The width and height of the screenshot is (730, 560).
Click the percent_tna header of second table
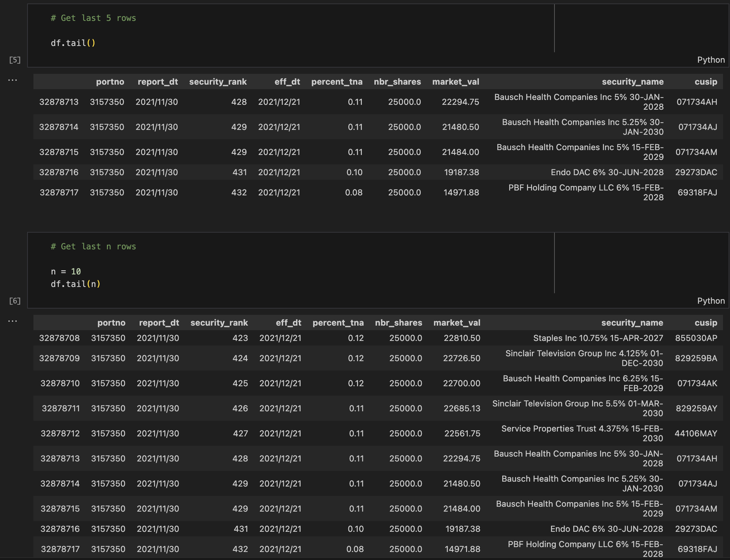click(338, 323)
